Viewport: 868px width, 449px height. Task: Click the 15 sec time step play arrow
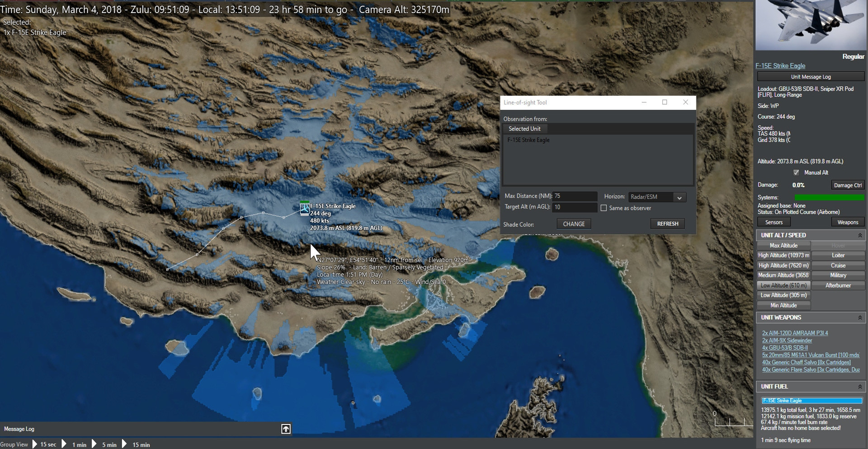[x=35, y=444]
